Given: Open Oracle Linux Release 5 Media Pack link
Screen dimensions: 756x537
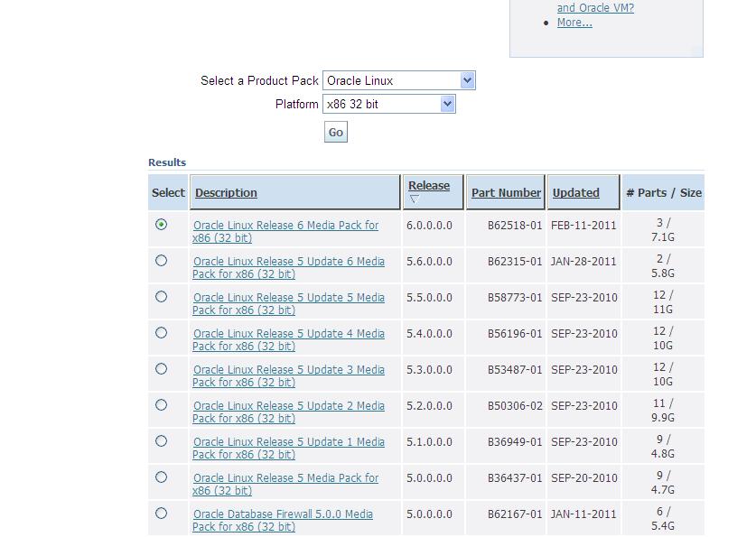Looking at the screenshot, I should pyautogui.click(x=285, y=484).
